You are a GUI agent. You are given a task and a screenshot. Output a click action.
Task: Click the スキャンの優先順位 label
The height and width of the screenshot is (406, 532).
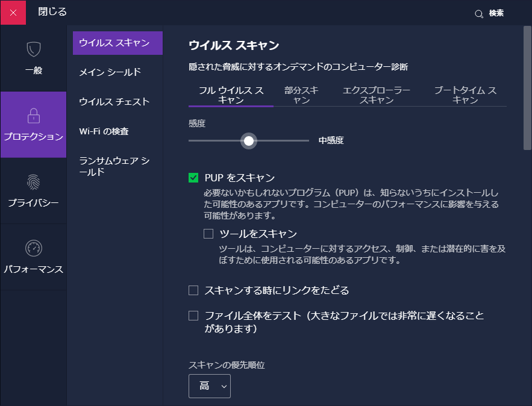pos(227,365)
